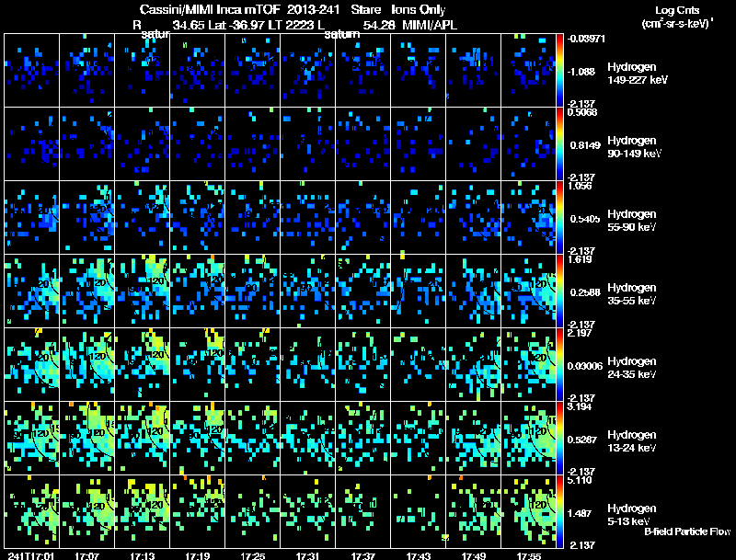736x560 pixels.
Task: Click the 17:25 time label on axis
Action: pyautogui.click(x=252, y=555)
